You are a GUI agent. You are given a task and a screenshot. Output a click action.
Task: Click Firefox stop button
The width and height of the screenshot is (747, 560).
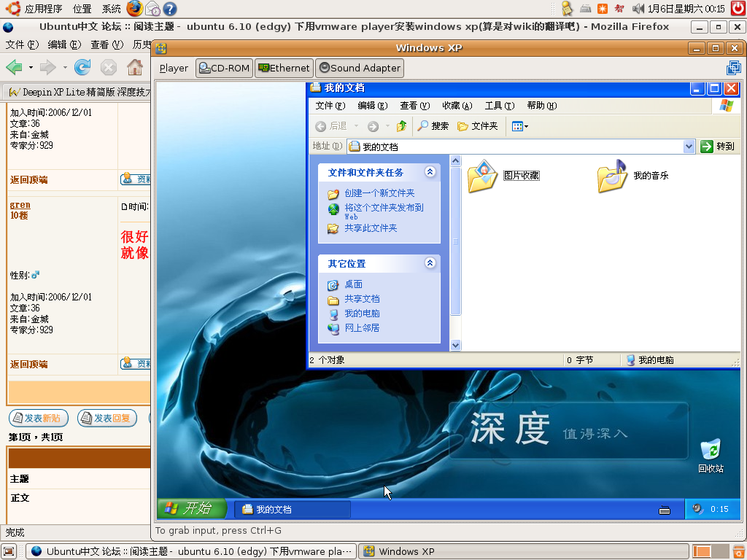point(109,67)
